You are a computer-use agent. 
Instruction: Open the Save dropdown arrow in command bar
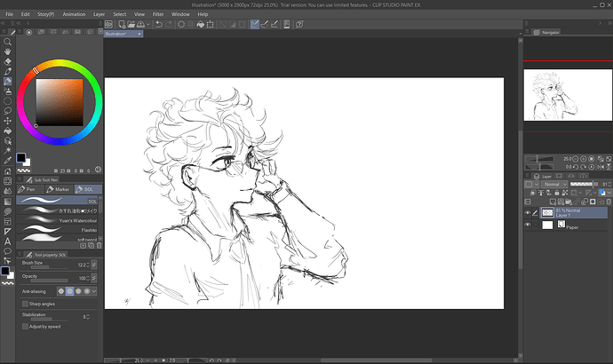pos(147,24)
